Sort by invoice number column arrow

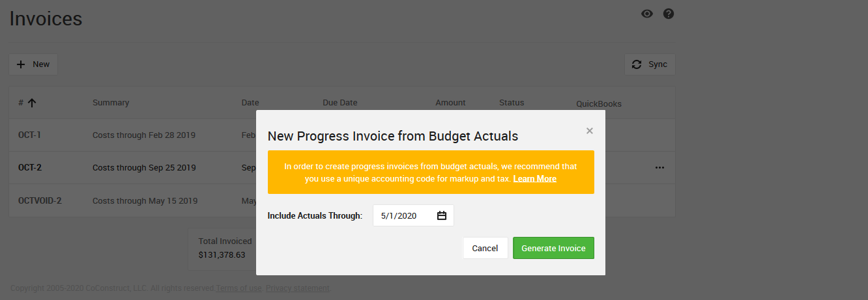[x=31, y=103]
